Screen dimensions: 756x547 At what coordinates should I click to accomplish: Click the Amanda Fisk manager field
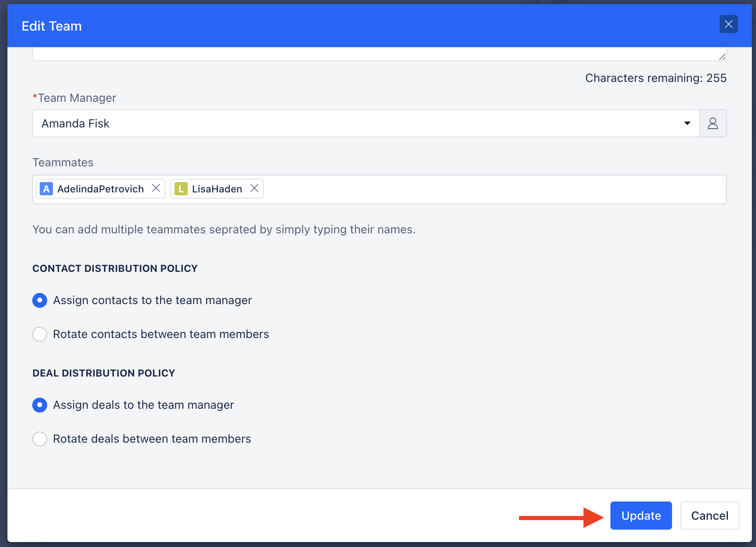click(366, 123)
